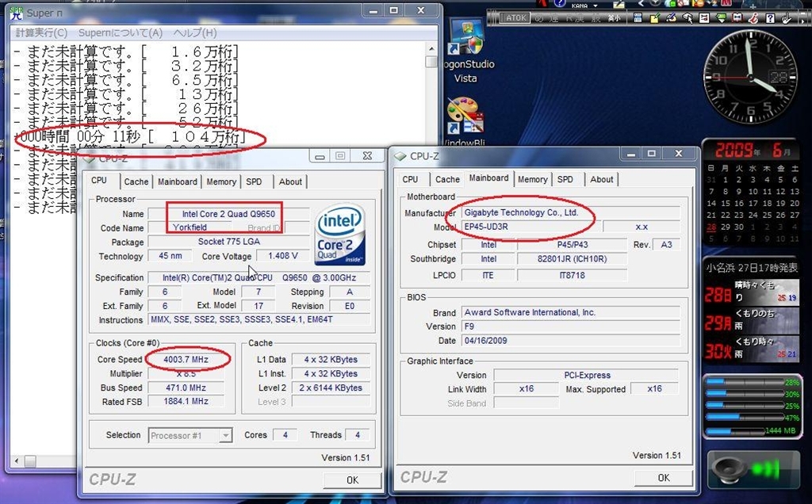Switch to Cache tab in right CPU-Z window
The width and height of the screenshot is (812, 504).
[x=447, y=179]
